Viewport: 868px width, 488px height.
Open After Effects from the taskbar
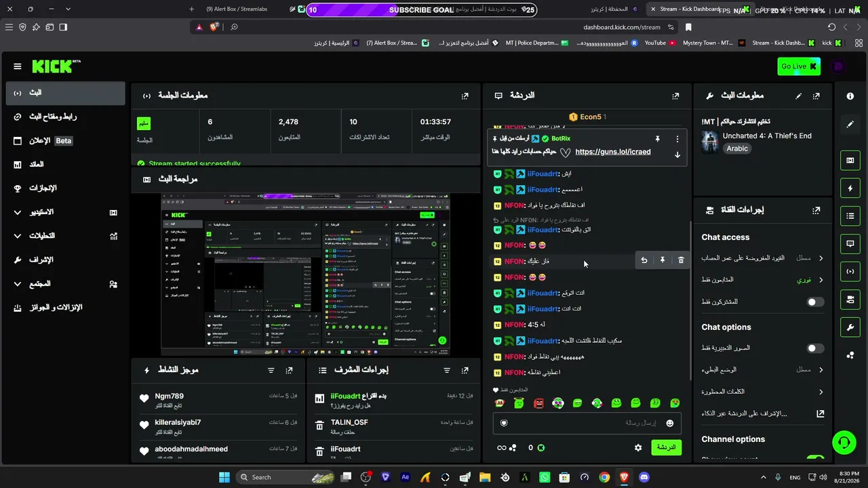click(x=406, y=477)
